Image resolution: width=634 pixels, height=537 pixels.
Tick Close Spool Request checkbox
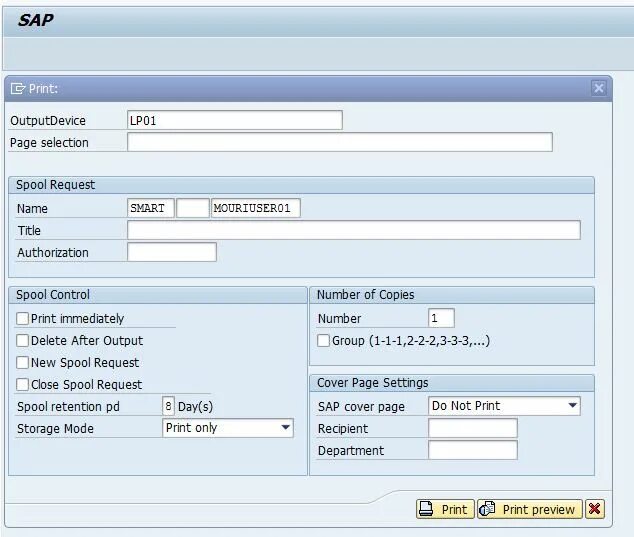(x=23, y=384)
